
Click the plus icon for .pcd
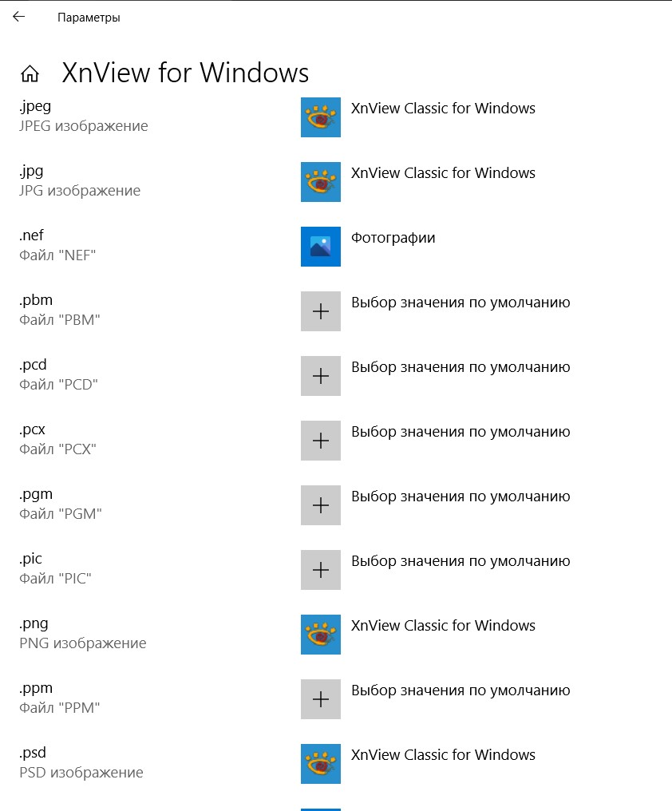point(321,376)
